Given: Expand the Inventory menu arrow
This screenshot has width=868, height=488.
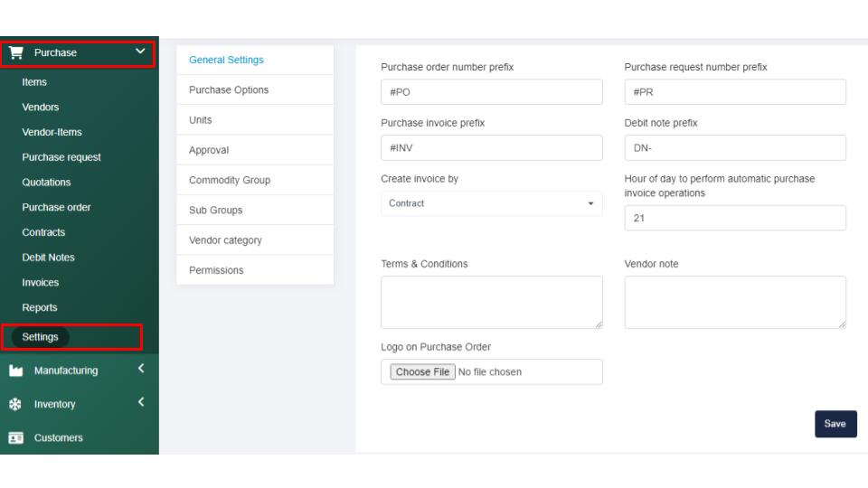Looking at the screenshot, I should pyautogui.click(x=141, y=403).
